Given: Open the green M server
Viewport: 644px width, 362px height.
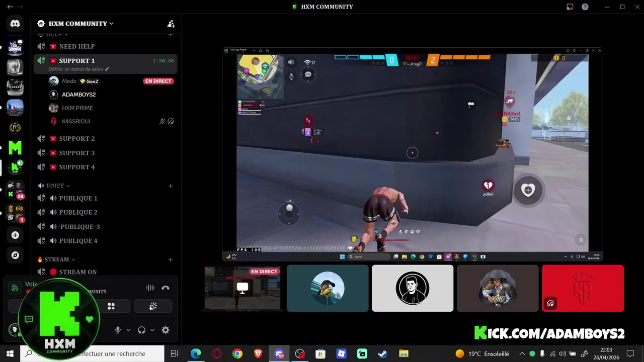Looking at the screenshot, I should [15, 147].
